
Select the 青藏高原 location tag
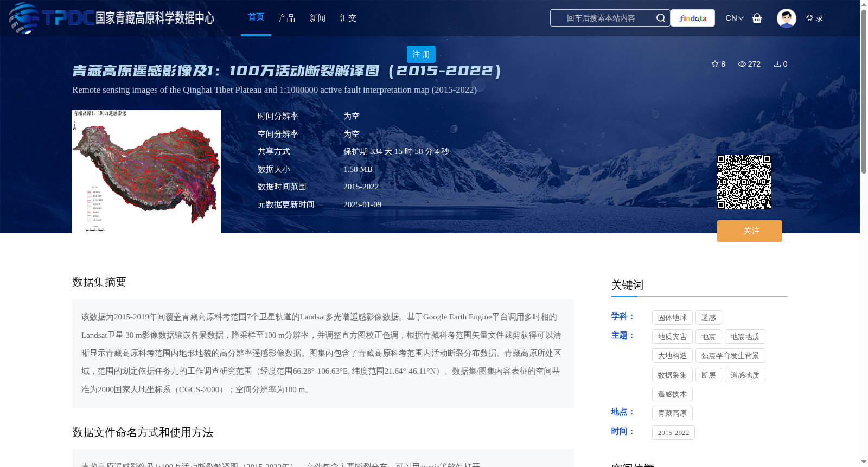point(672,413)
